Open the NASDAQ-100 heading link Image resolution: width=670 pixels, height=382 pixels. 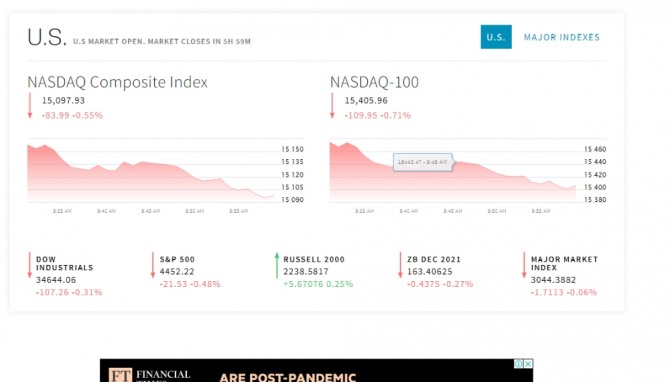click(x=374, y=82)
